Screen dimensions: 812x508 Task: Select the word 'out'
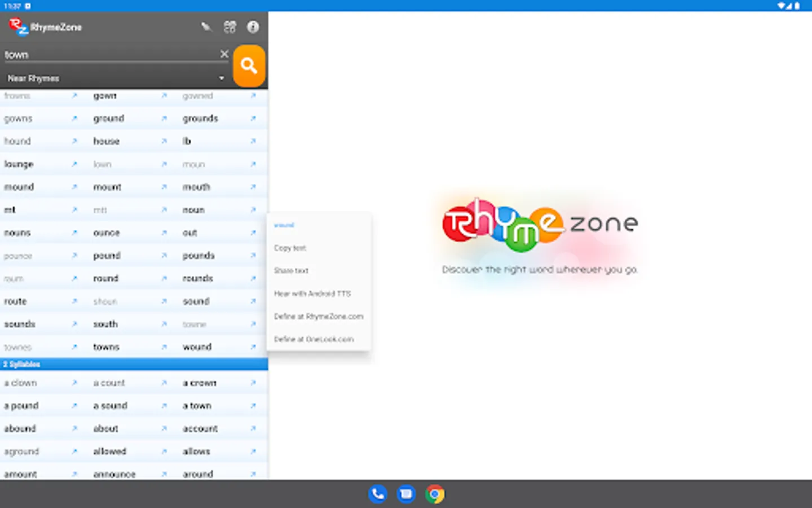click(x=190, y=233)
